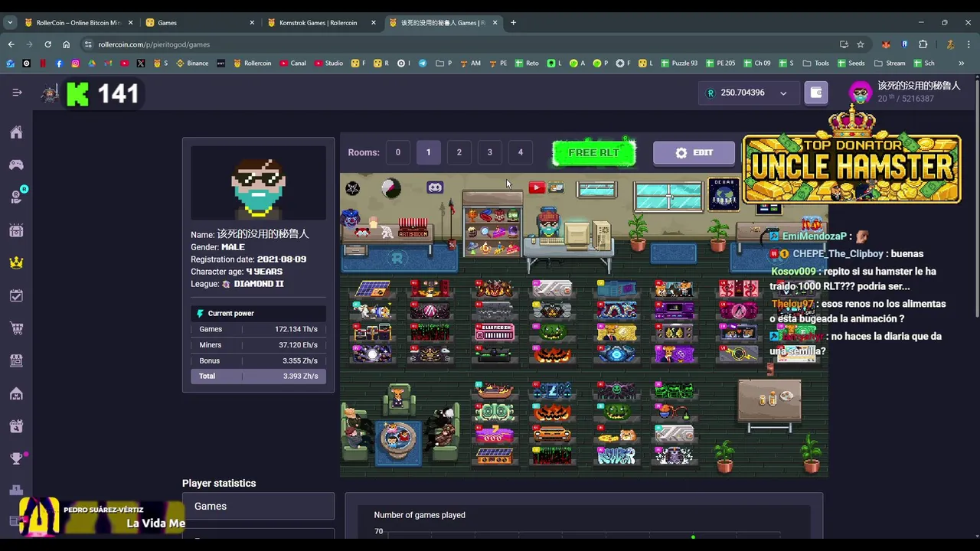Click the URL address bar
This screenshot has height=551, width=980.
pyautogui.click(x=459, y=44)
